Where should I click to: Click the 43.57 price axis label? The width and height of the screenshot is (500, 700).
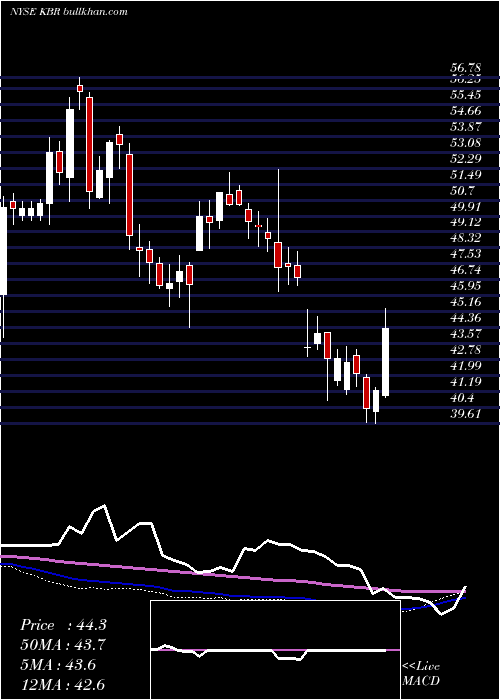465,334
